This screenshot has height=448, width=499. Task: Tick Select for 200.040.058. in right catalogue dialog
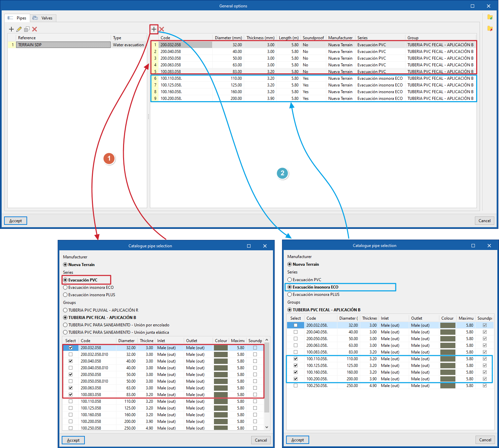pos(295,332)
